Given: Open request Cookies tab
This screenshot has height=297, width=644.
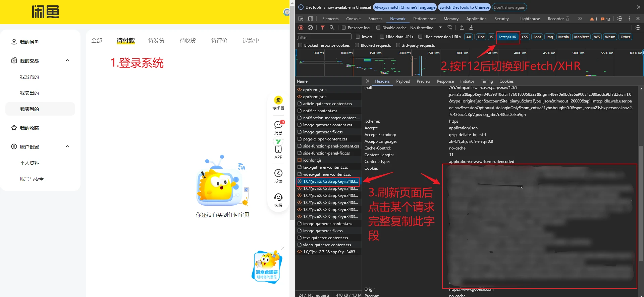Looking at the screenshot, I should pyautogui.click(x=506, y=81).
